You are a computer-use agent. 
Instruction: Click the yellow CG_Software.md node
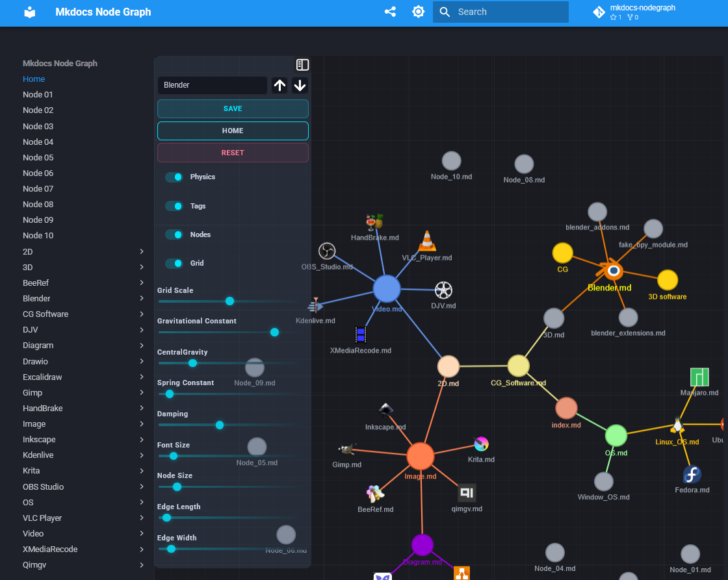click(x=518, y=366)
